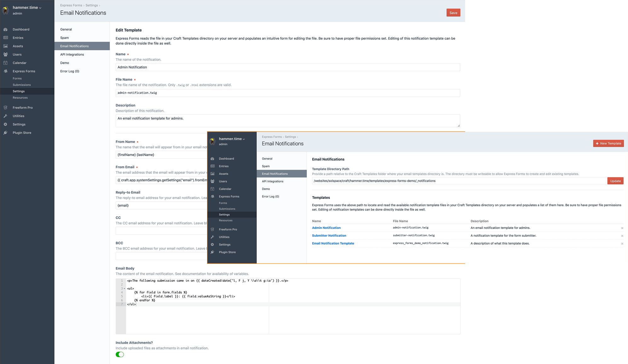628x364 pixels.
Task: Click the description textarea resize handle
Action: pos(458,126)
